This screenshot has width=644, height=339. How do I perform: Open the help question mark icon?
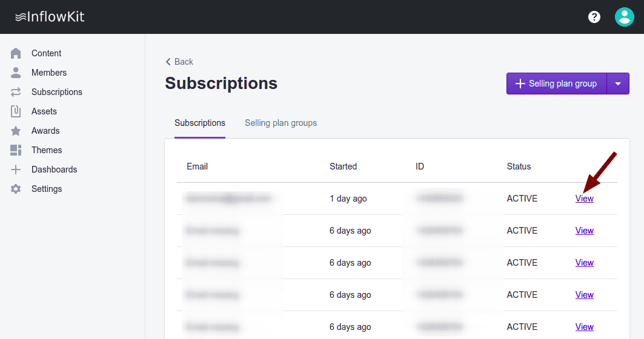pyautogui.click(x=594, y=17)
